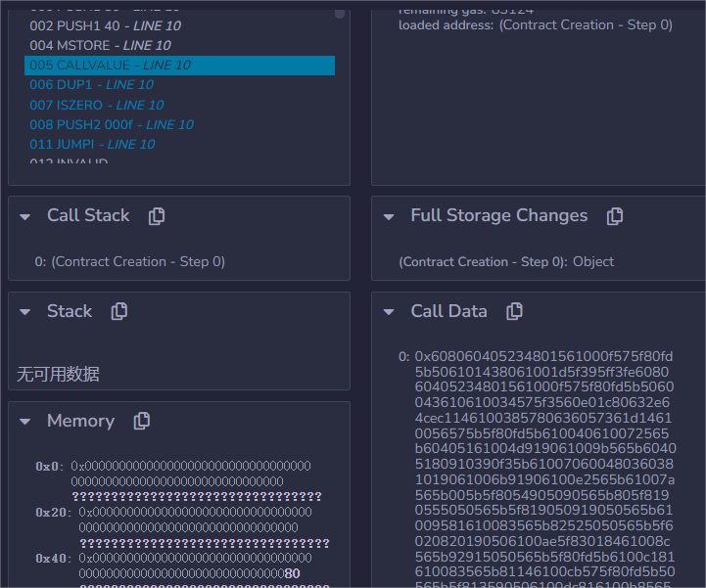Image resolution: width=706 pixels, height=588 pixels.
Task: Collapse the Stack panel arrow
Action: (x=25, y=312)
